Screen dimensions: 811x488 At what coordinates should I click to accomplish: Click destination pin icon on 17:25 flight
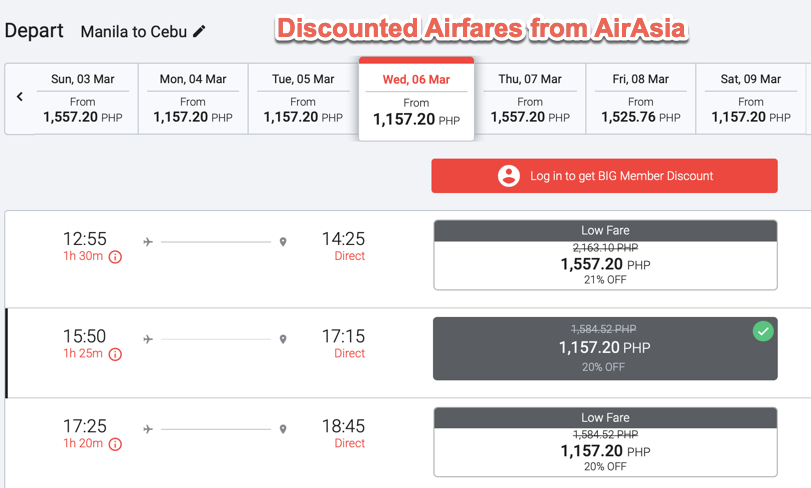coord(283,429)
